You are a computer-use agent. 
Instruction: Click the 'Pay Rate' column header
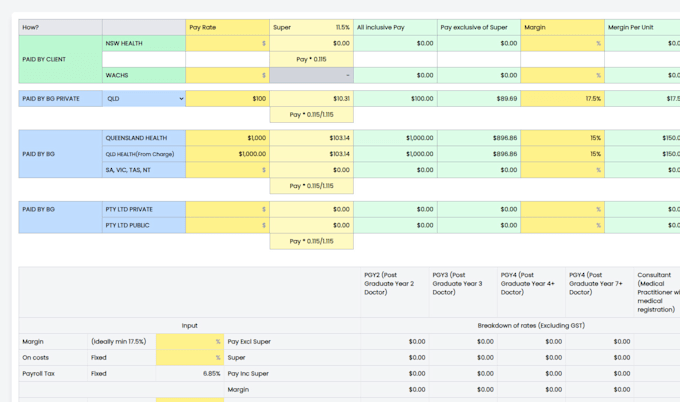tap(228, 27)
